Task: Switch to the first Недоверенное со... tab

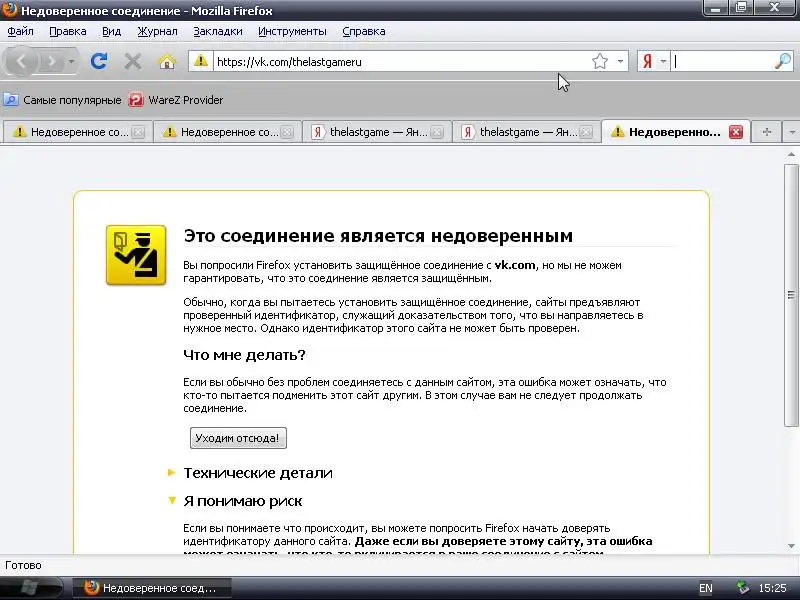Action: [79, 132]
